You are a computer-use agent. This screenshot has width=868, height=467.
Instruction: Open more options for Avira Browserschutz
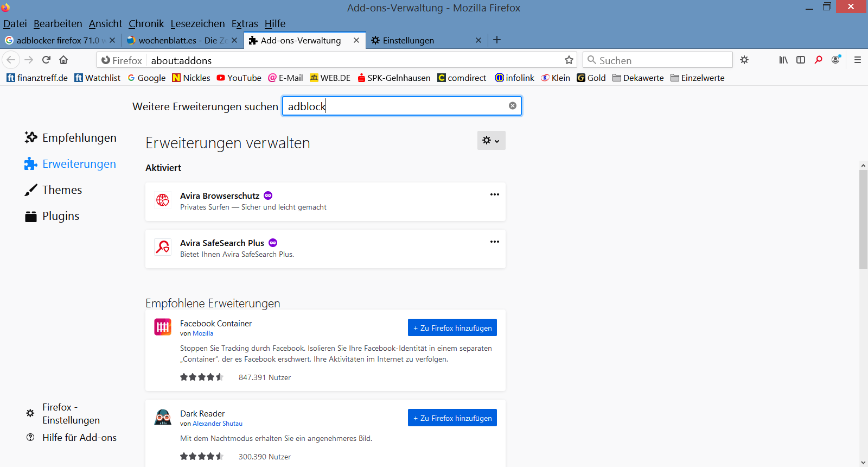pos(495,194)
